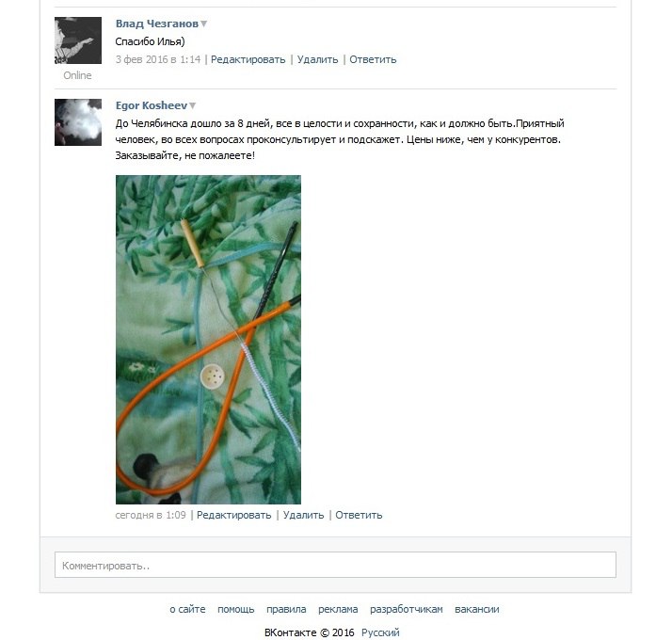Open Egor Kosheev's smoke avatar
The image size is (672, 640).
coord(78,122)
